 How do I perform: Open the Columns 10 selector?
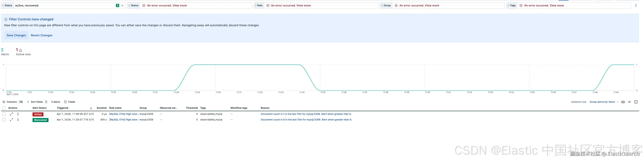click(x=13, y=102)
